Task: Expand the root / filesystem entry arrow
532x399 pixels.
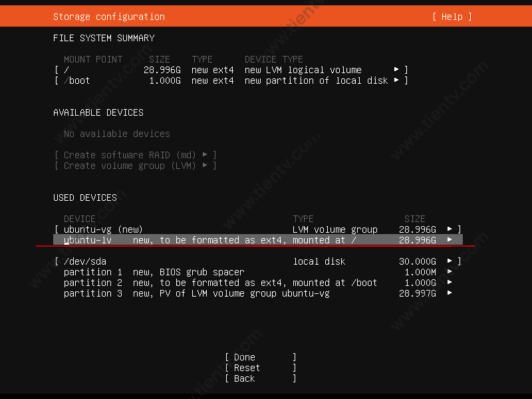Action: tap(397, 69)
